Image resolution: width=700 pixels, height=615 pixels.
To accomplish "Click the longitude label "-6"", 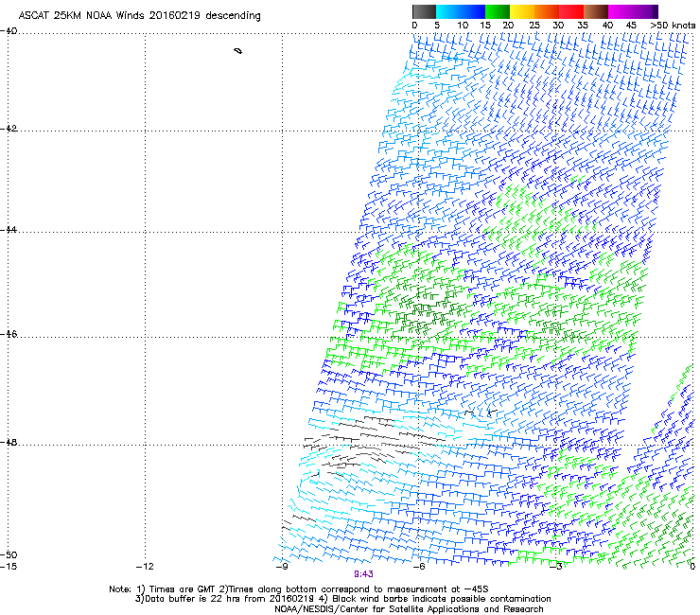I will pos(419,567).
